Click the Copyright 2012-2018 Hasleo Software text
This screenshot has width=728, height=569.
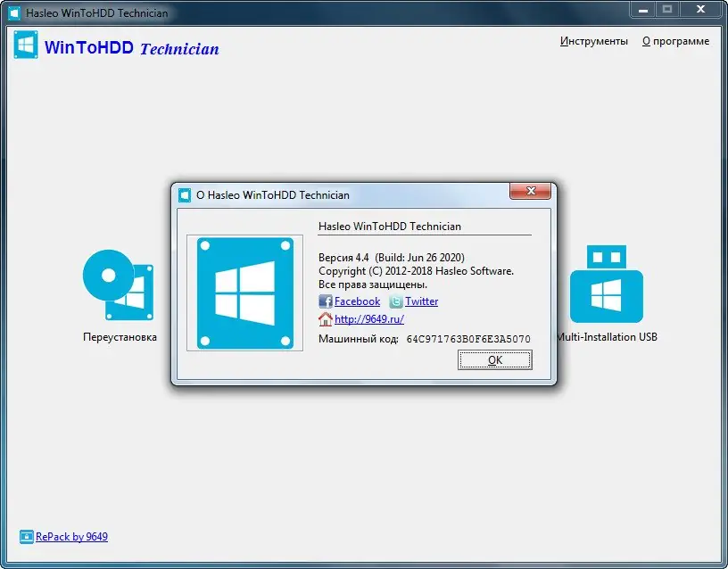tap(416, 271)
